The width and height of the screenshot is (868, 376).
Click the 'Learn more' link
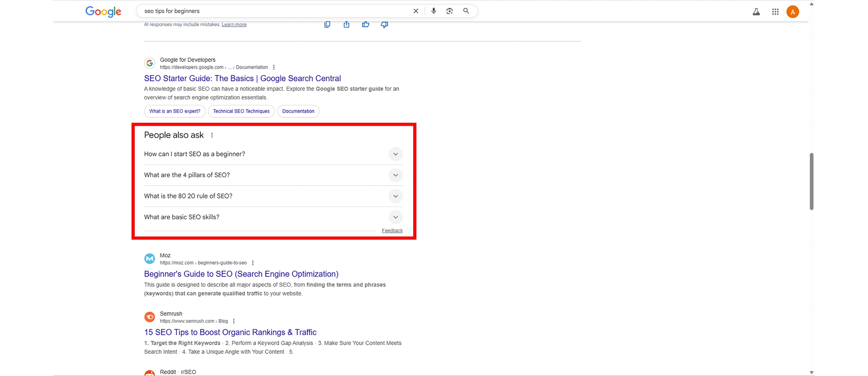(x=234, y=24)
